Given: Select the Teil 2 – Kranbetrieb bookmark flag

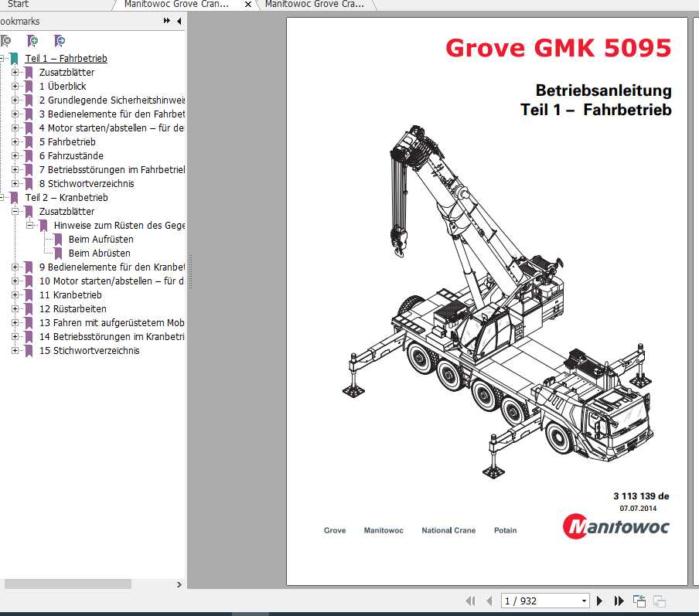Looking at the screenshot, I should (15, 198).
